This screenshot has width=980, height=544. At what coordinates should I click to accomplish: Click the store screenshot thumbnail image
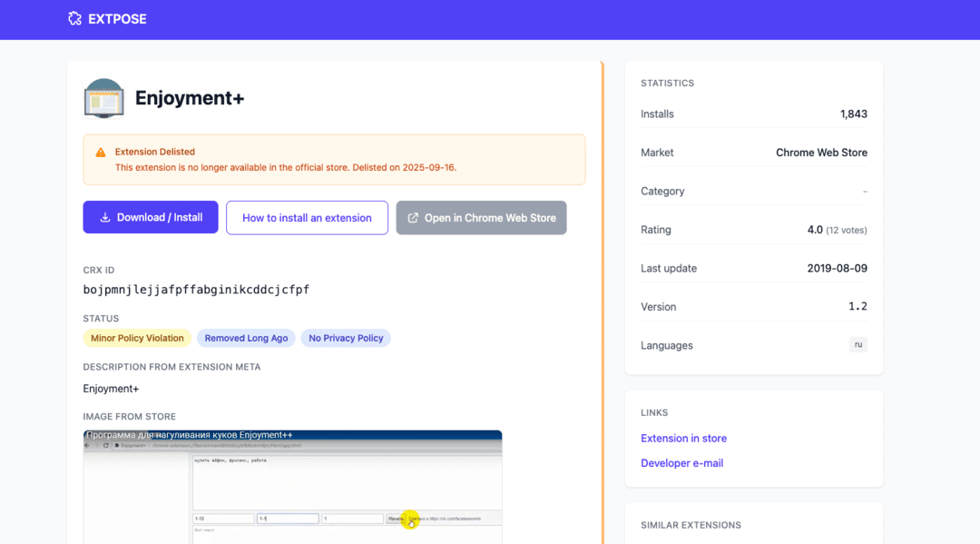click(292, 486)
